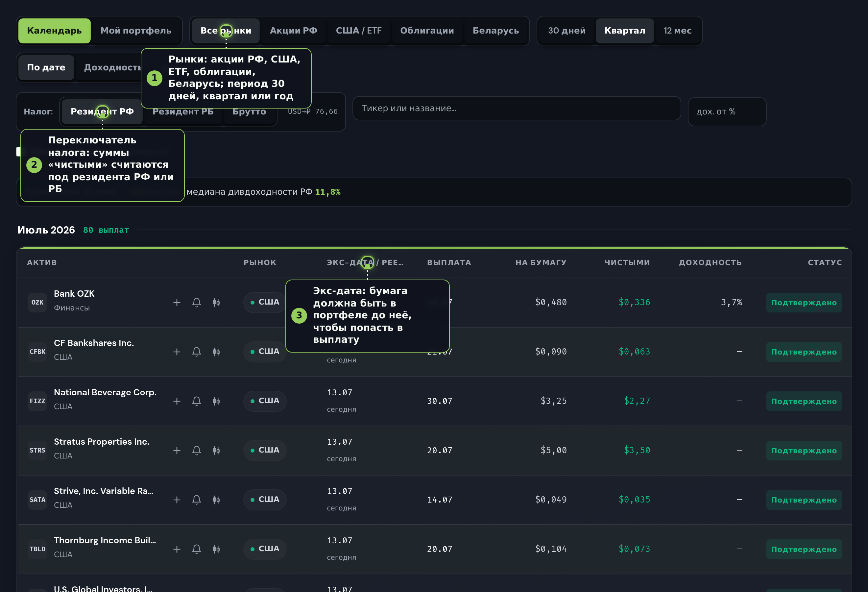Image resolution: width=868 pixels, height=592 pixels.
Task: Click the $3,50 net amount
Action: tap(637, 450)
